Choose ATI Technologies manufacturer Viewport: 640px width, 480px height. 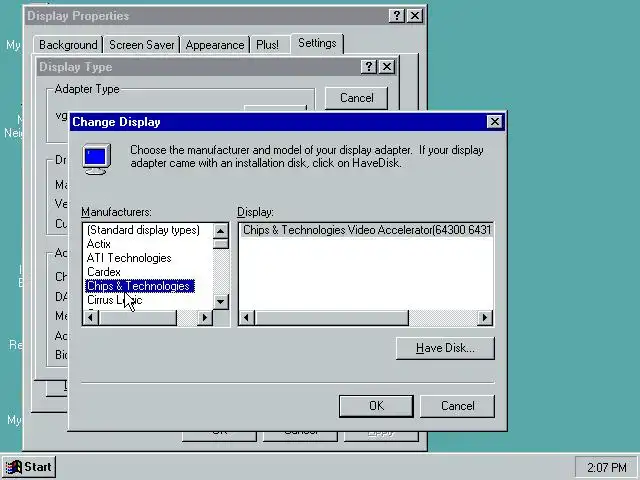[129, 258]
